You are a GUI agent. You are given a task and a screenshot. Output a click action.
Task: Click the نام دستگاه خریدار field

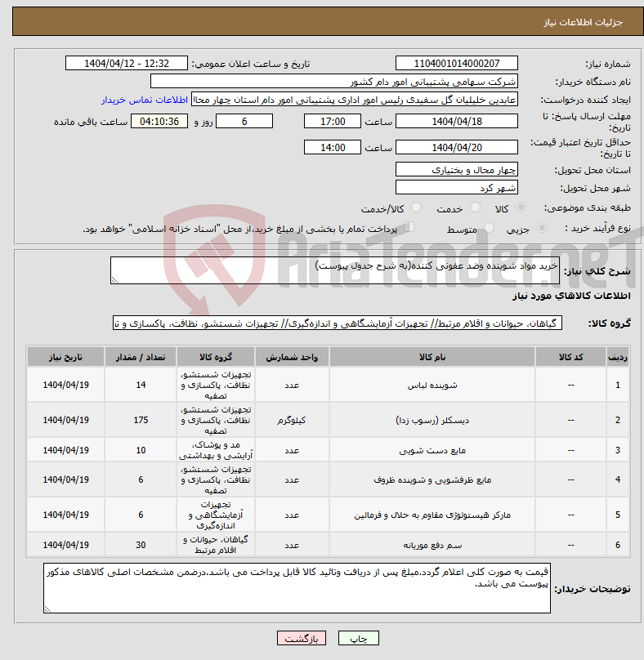click(334, 82)
